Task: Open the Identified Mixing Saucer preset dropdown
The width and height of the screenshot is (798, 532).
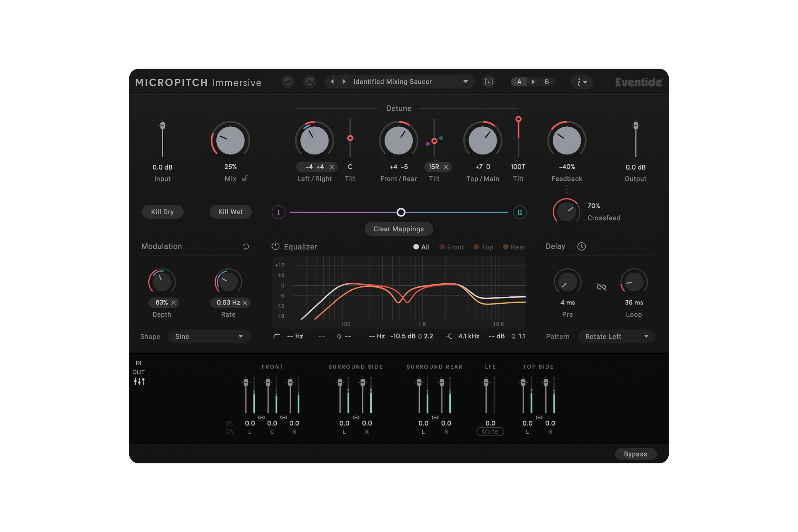Action: [x=410, y=82]
